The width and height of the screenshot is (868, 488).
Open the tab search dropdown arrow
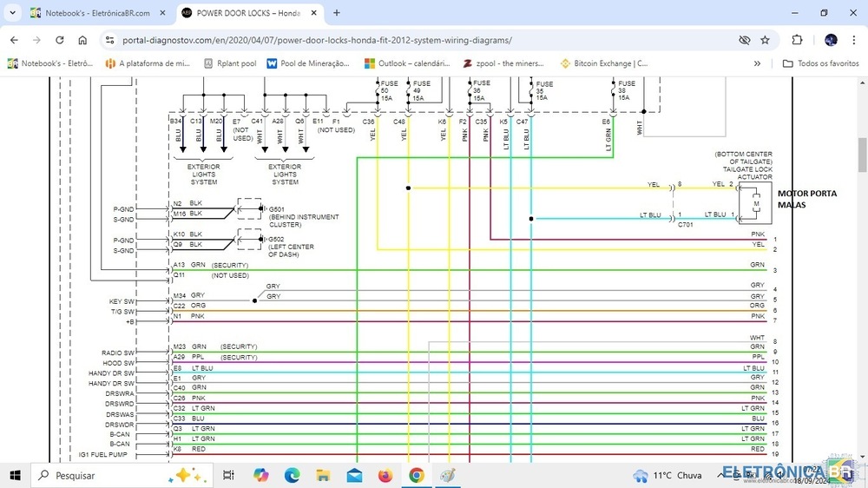[x=12, y=13]
